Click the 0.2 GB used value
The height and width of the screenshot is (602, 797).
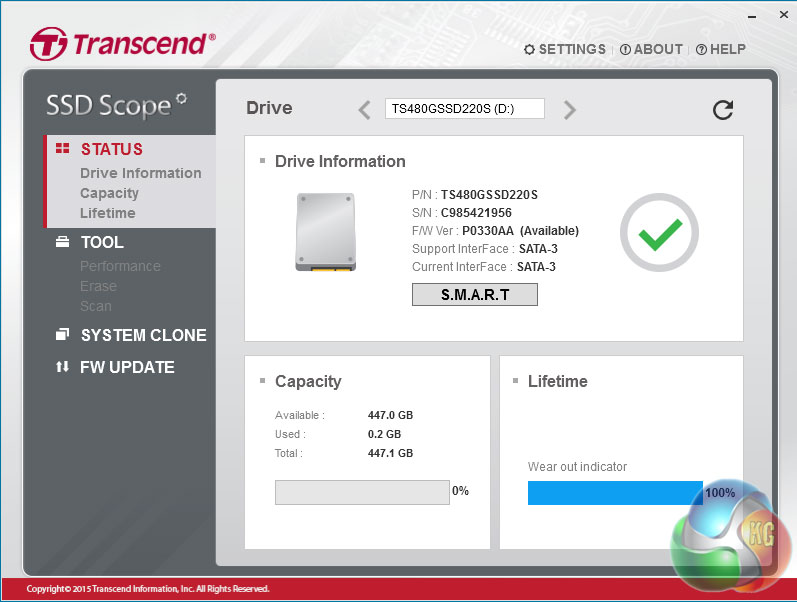tap(384, 434)
